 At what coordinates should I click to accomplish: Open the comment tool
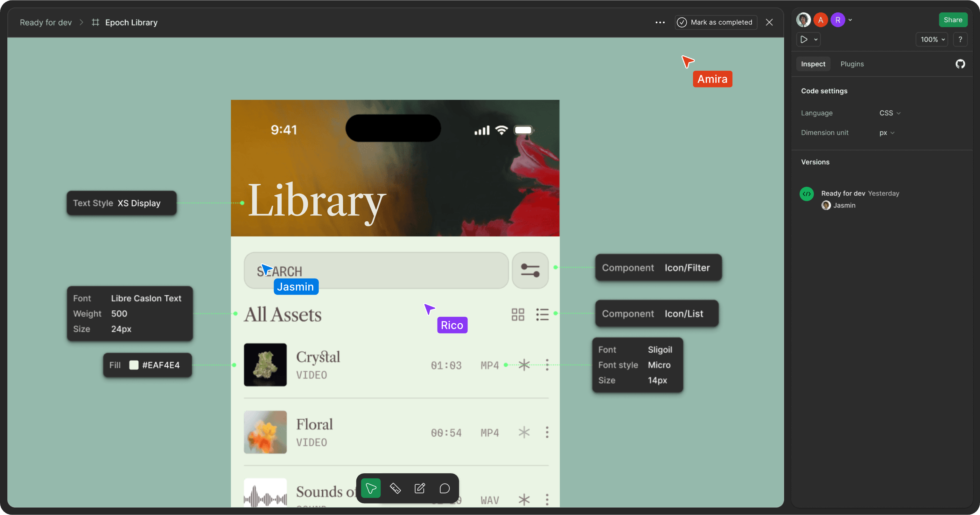click(444, 488)
